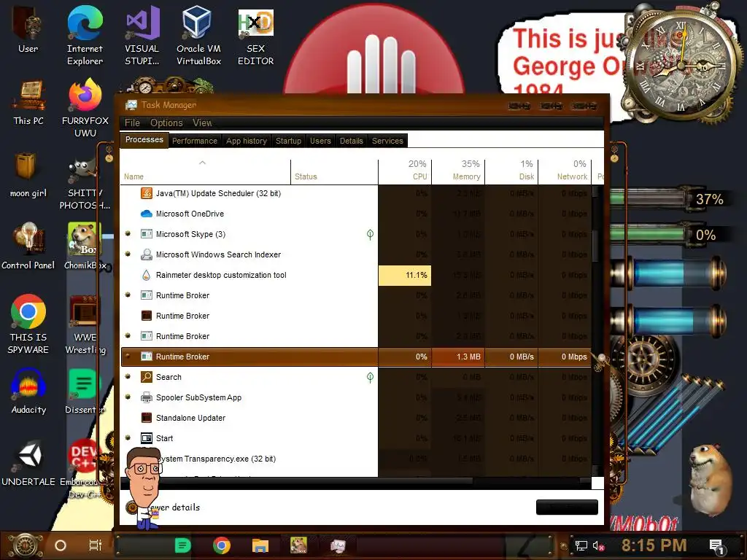This screenshot has height=560, width=747.
Task: Click the suspended leaf icon on Search row
Action: (x=370, y=377)
